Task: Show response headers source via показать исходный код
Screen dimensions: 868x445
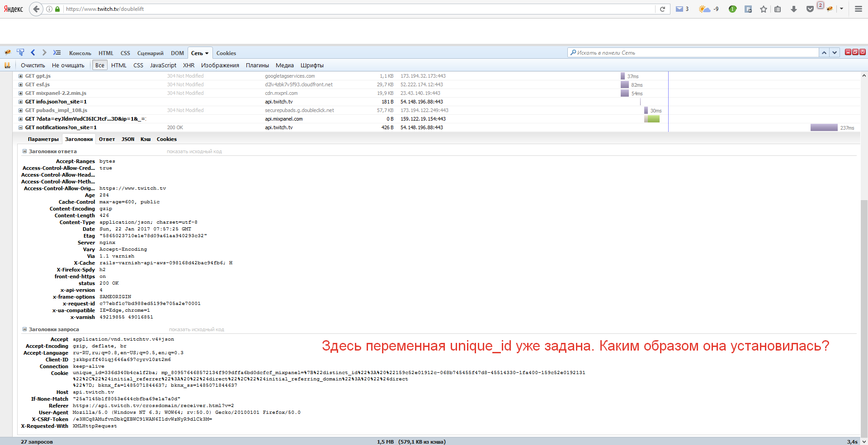Action: coord(194,152)
